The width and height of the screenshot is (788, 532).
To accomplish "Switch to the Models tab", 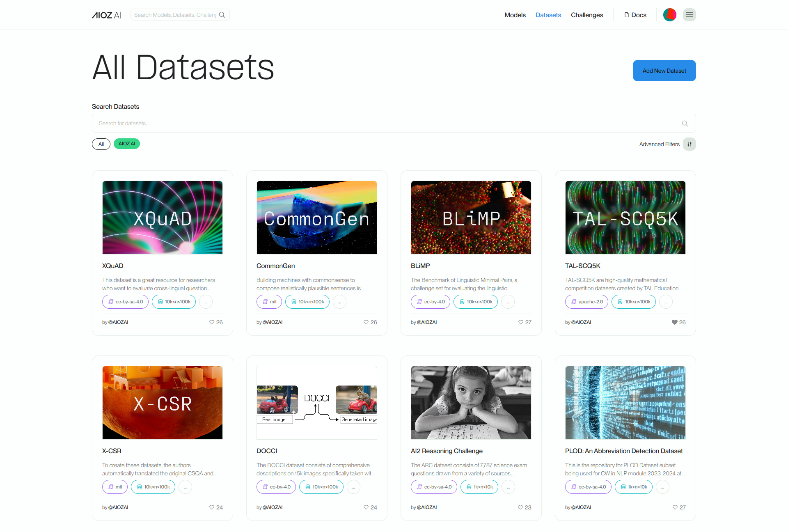I will [x=515, y=15].
